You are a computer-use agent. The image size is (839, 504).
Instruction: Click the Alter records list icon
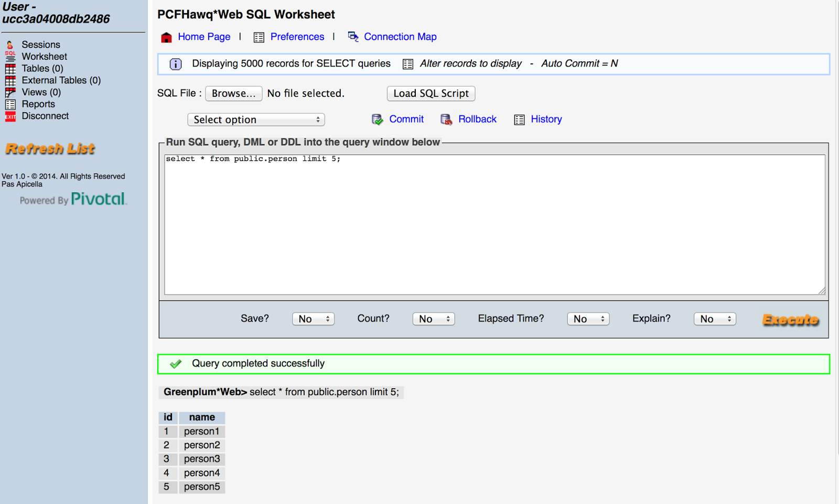(407, 64)
